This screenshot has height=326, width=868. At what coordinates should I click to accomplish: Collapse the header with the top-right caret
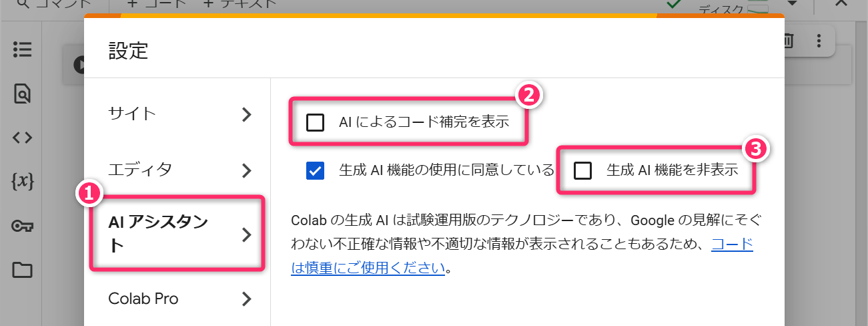click(841, 3)
